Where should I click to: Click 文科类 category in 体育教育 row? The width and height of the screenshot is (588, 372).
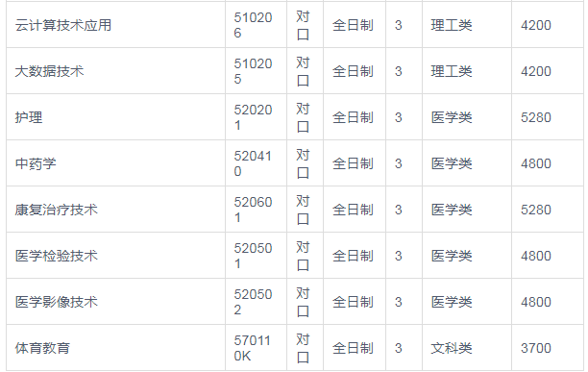[452, 348]
